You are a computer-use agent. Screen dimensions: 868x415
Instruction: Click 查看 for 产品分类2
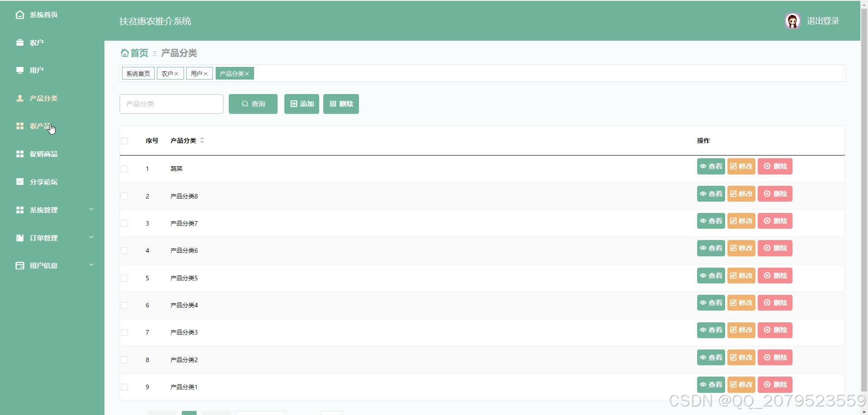[x=711, y=358]
